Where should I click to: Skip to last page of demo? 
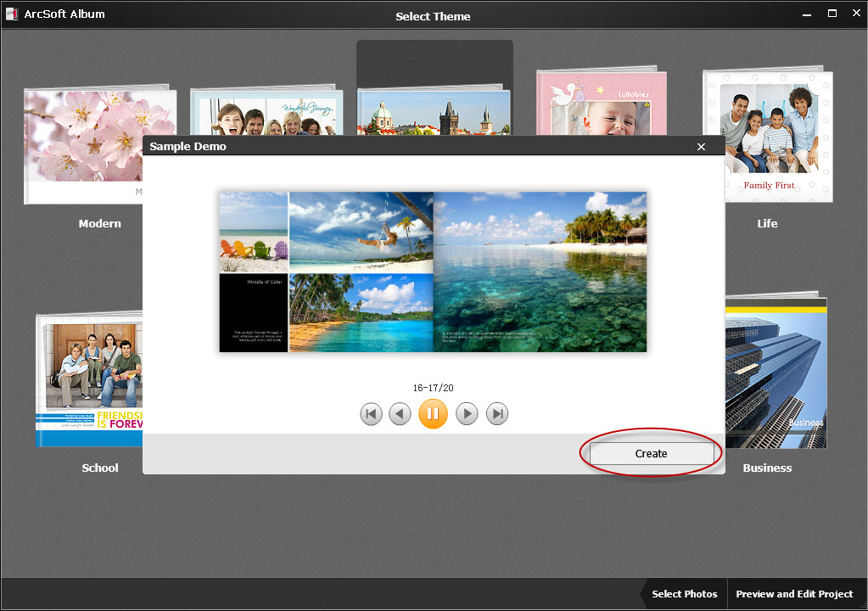(x=497, y=414)
